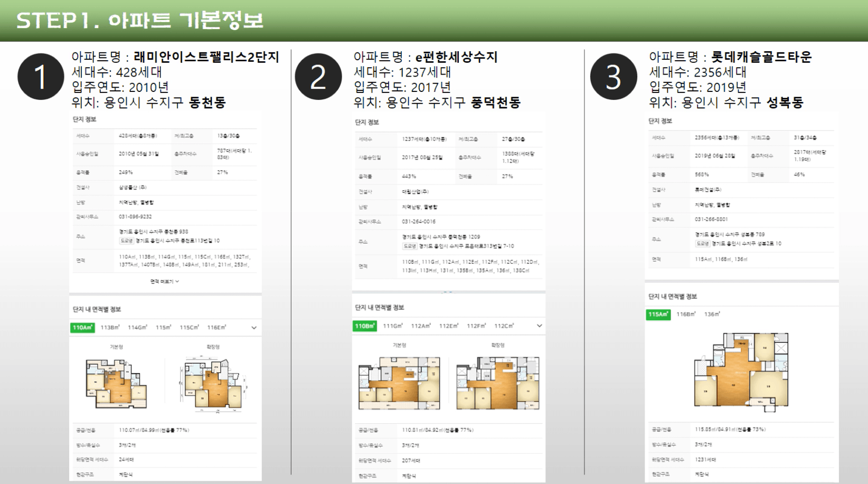Screen dimensions: 868x484
Task: Click heading 단지 내 면적별 정보 in panel 1
Action: (97, 309)
